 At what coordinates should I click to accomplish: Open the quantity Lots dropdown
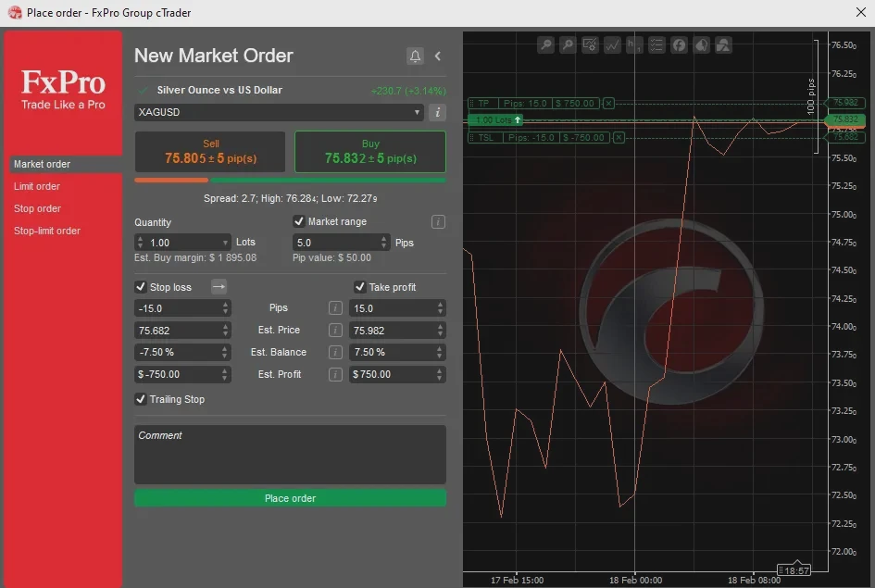(x=225, y=241)
